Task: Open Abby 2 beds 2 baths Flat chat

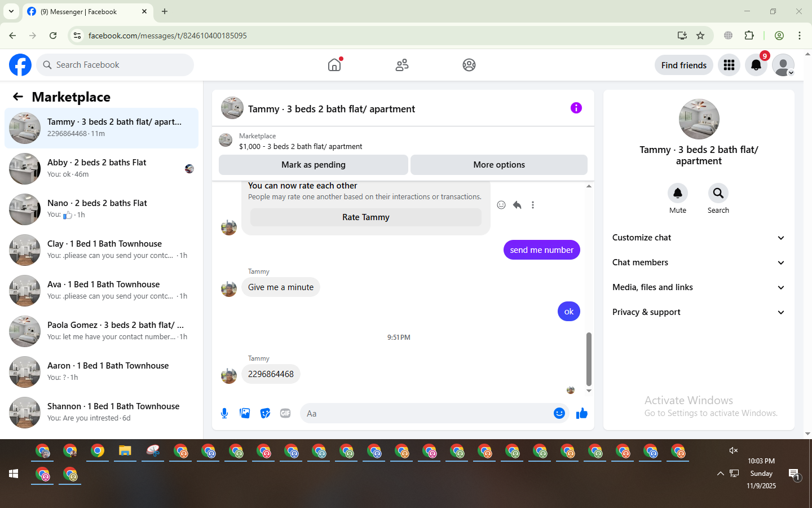Action: 101,169
